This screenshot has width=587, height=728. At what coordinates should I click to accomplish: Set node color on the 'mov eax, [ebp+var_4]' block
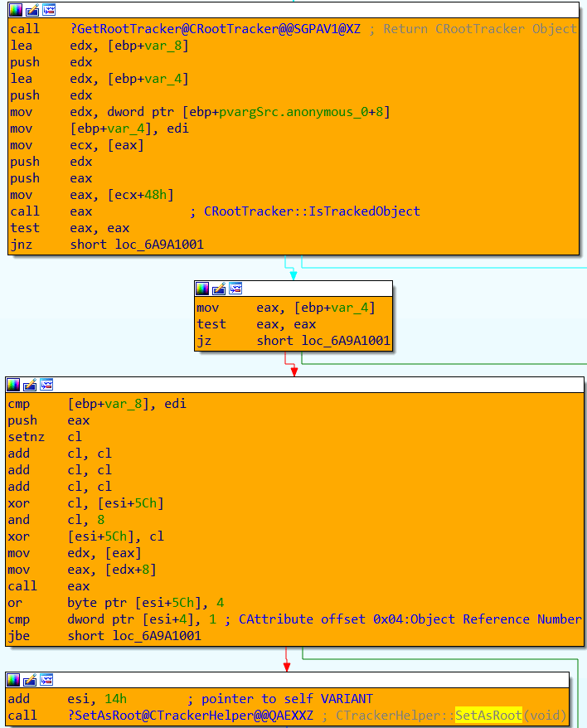pyautogui.click(x=203, y=289)
